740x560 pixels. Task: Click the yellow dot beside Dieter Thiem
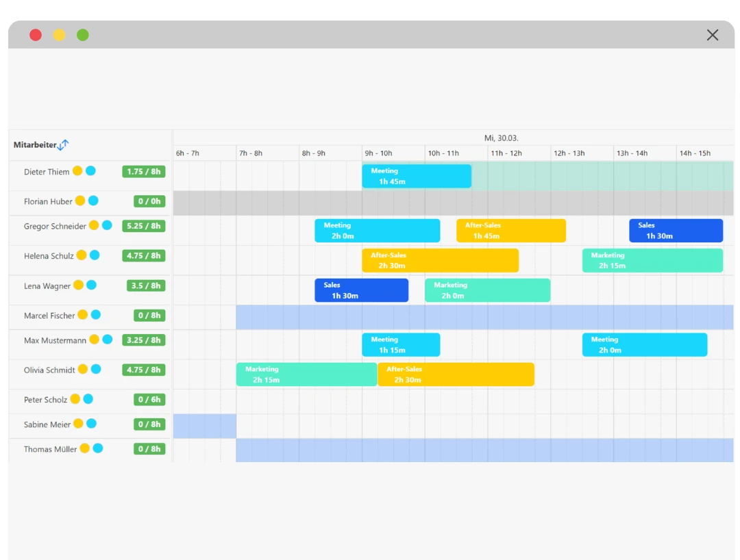coord(77,170)
